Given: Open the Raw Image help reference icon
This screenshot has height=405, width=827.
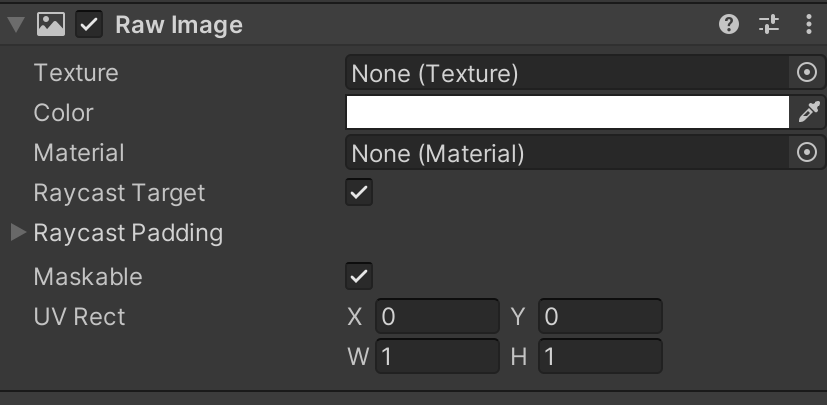Looking at the screenshot, I should tap(729, 25).
